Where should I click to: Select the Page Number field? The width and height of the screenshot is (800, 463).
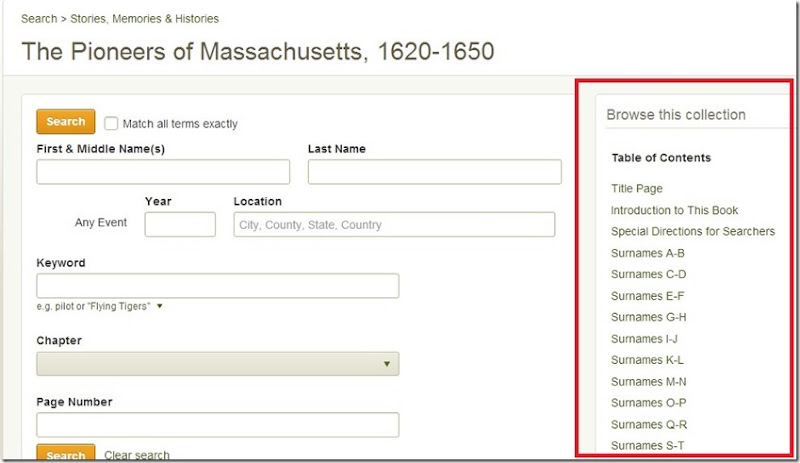[x=217, y=425]
